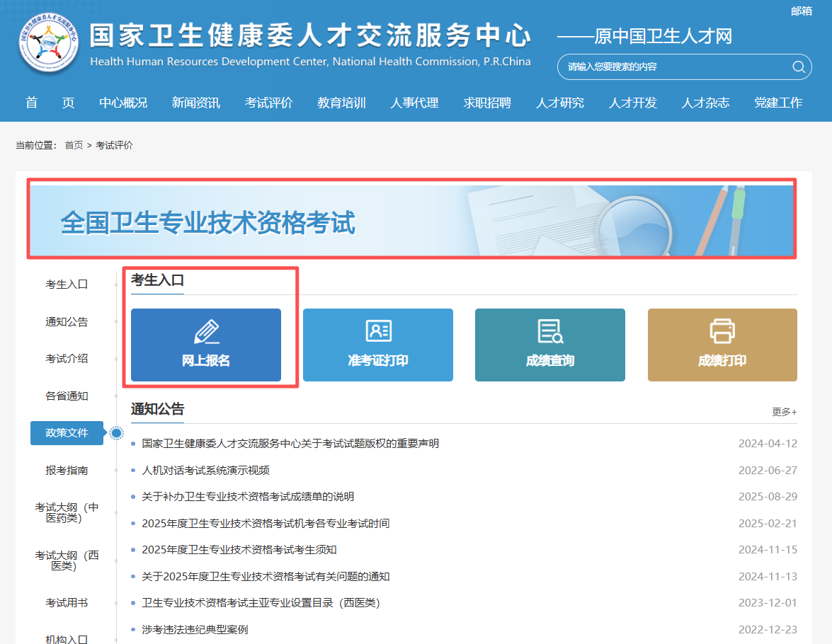Click the ID card icon for 准考证打印
Image resolution: width=832 pixels, height=644 pixels.
coord(378,330)
